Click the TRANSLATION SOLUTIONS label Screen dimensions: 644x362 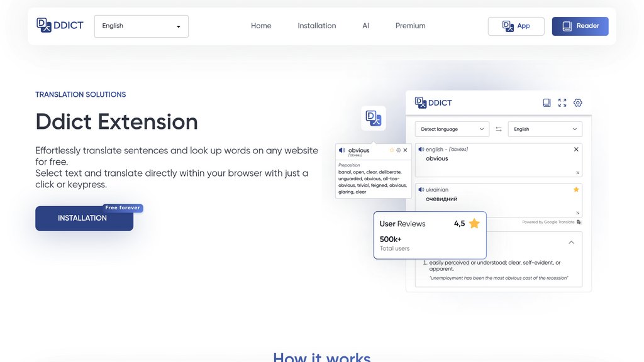80,94
